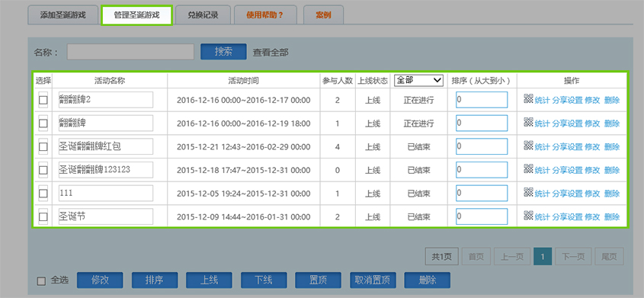Click the 尾页 last page button
Viewport: 644px width, 298px height.
609,257
